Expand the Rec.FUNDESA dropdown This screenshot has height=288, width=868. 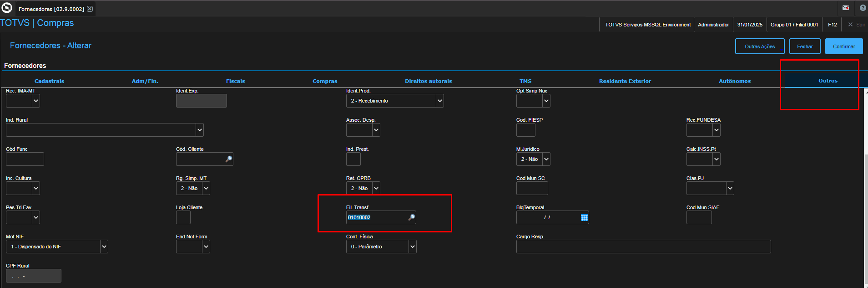pyautogui.click(x=717, y=130)
